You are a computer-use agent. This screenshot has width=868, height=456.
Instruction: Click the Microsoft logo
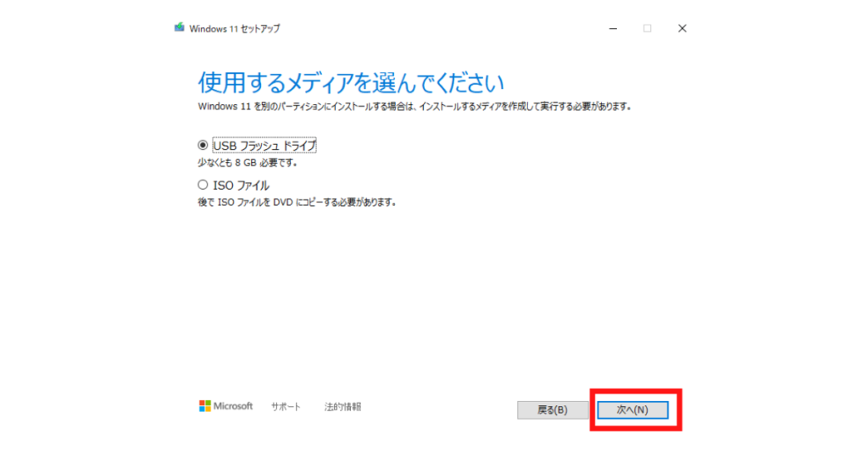tap(225, 406)
